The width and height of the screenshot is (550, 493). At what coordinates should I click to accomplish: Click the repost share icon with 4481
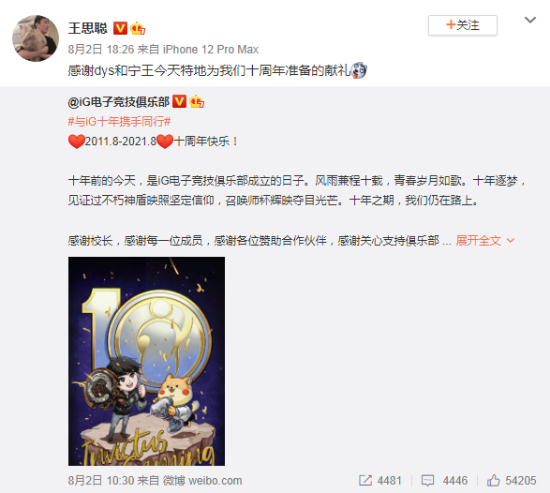(365, 480)
